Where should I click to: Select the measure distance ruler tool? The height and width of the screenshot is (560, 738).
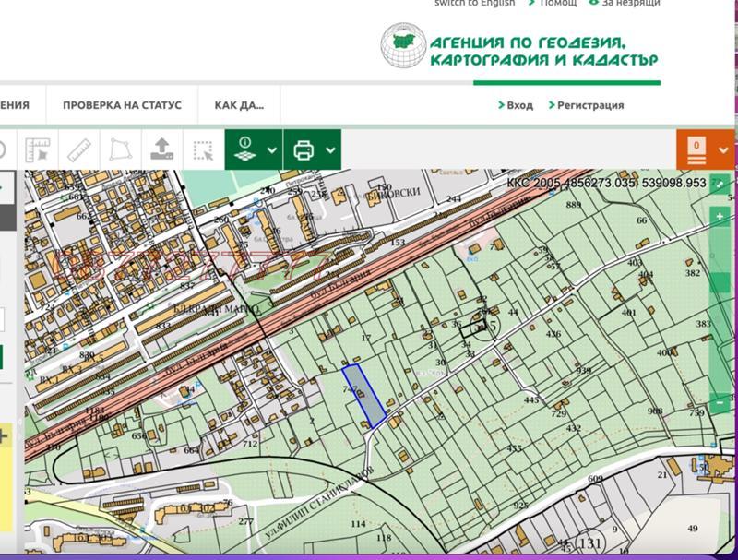pyautogui.click(x=78, y=148)
